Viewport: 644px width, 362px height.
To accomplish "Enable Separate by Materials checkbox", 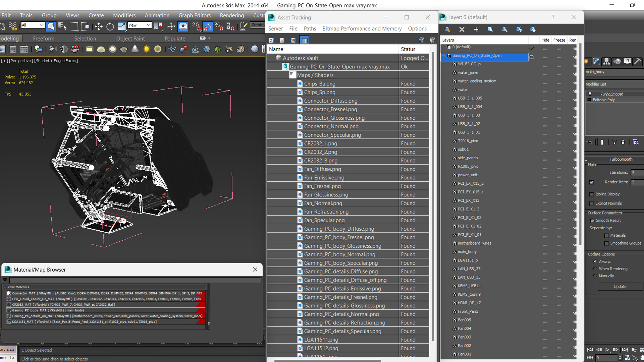I will (606, 236).
